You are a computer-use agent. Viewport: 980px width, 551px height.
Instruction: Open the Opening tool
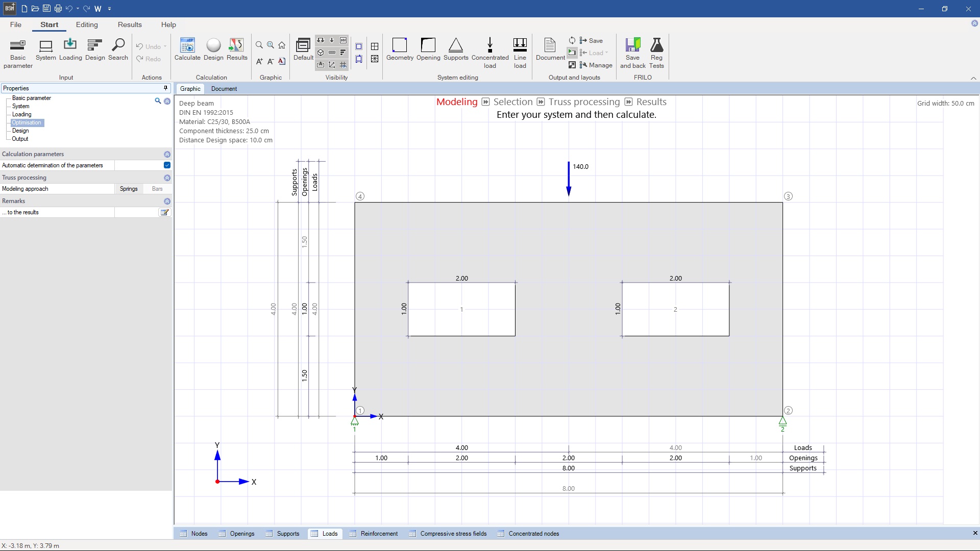coord(428,51)
